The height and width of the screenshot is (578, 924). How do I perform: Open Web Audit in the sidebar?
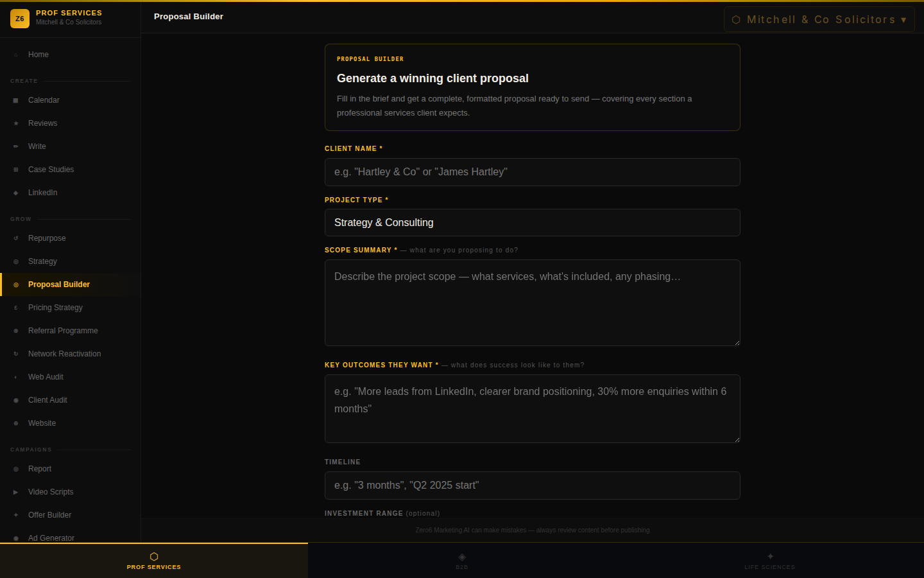tap(71, 377)
